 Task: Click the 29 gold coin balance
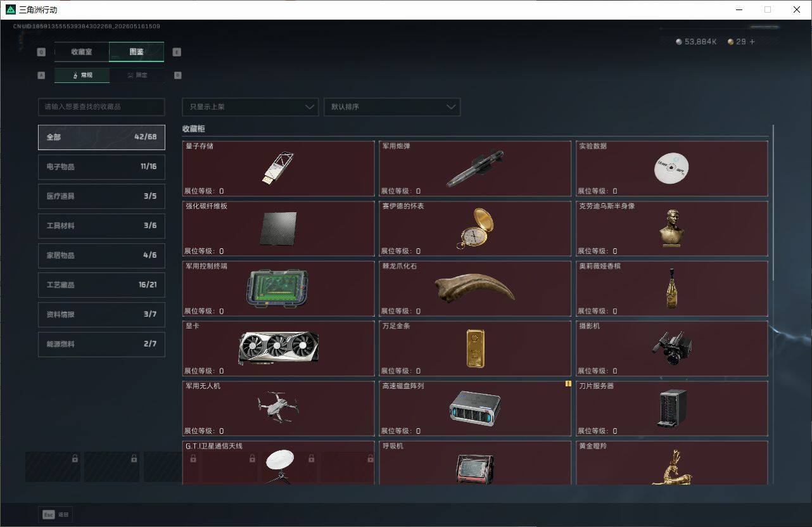[x=736, y=42]
